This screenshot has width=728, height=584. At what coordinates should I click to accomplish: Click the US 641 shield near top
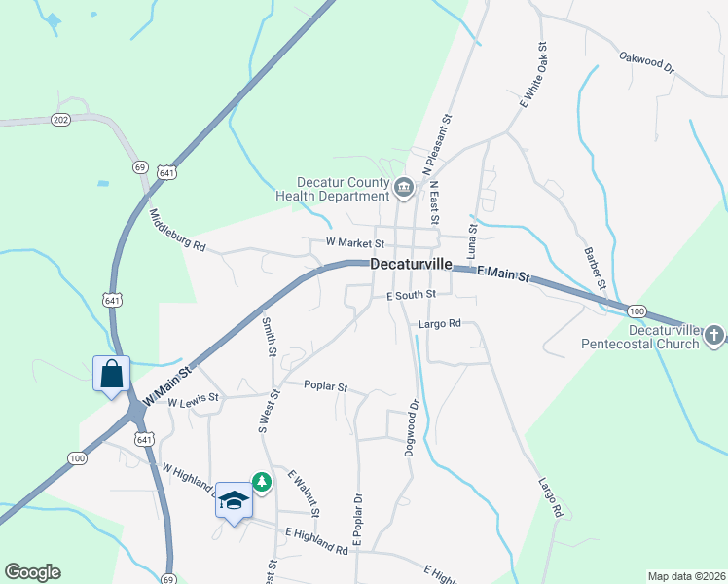click(x=166, y=173)
